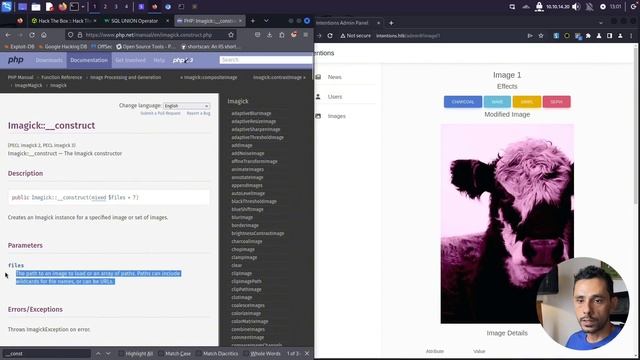The width and height of the screenshot is (640, 360).
Task: Open the Open Source Tools bookmark
Action: [146, 47]
